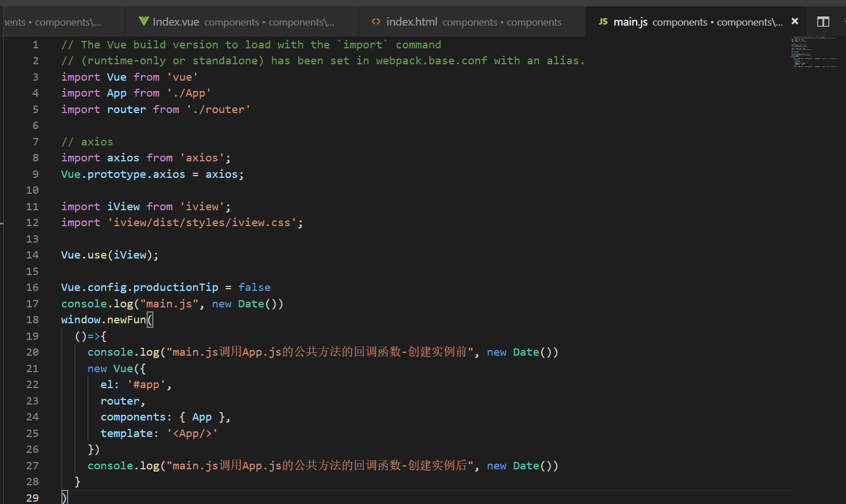Click the // axios comment on line 7
The width and height of the screenshot is (846, 504).
(x=87, y=141)
